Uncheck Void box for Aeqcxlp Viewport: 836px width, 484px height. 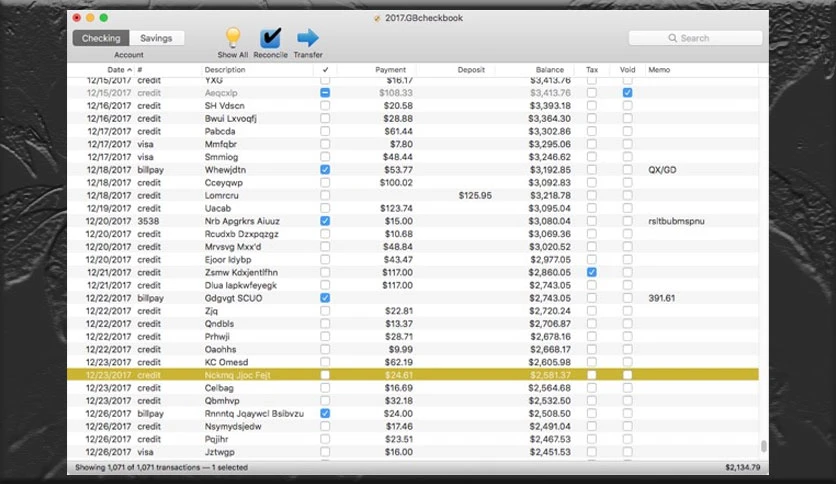click(x=628, y=93)
